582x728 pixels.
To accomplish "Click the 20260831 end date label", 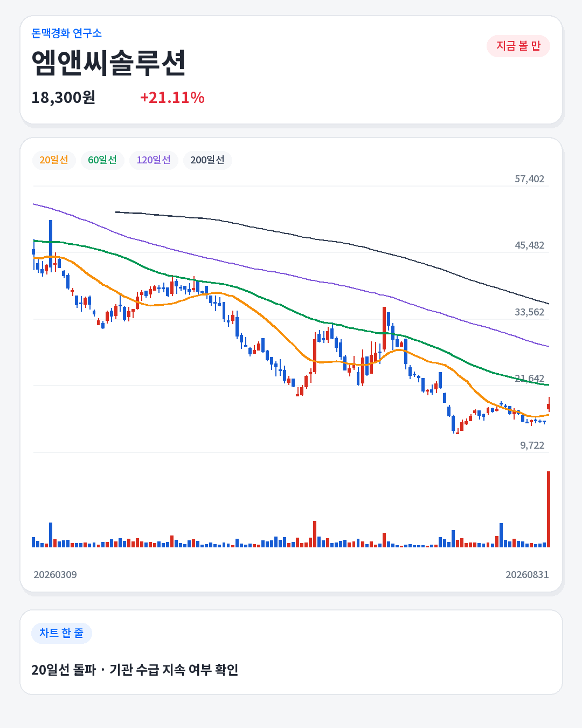I will [527, 575].
